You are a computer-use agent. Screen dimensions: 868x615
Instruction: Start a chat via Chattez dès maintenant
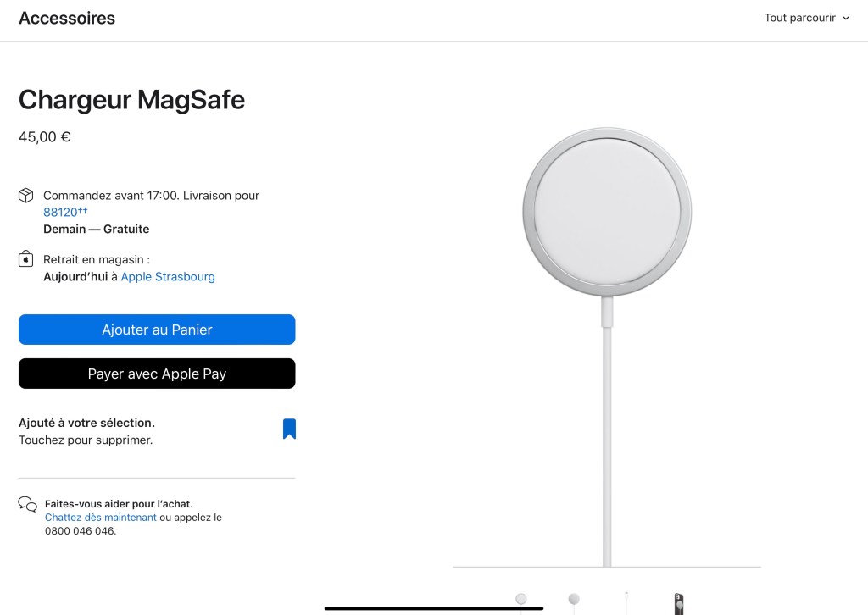100,518
